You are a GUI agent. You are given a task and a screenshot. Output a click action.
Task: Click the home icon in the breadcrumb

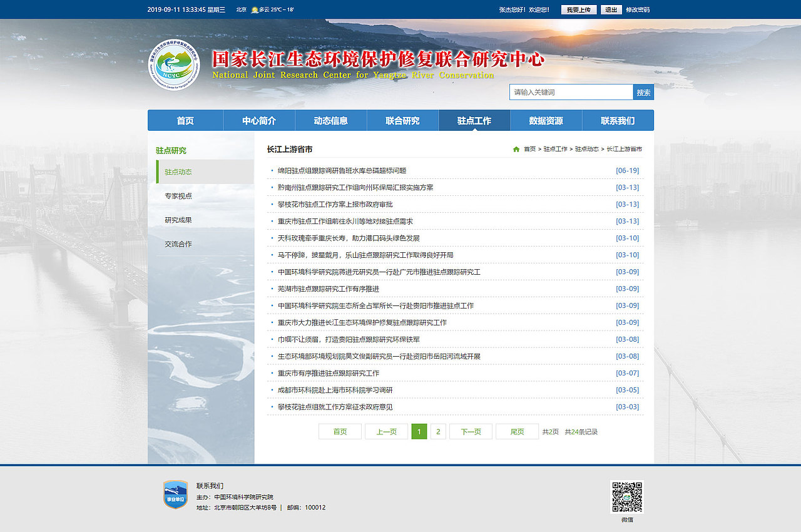(517, 149)
